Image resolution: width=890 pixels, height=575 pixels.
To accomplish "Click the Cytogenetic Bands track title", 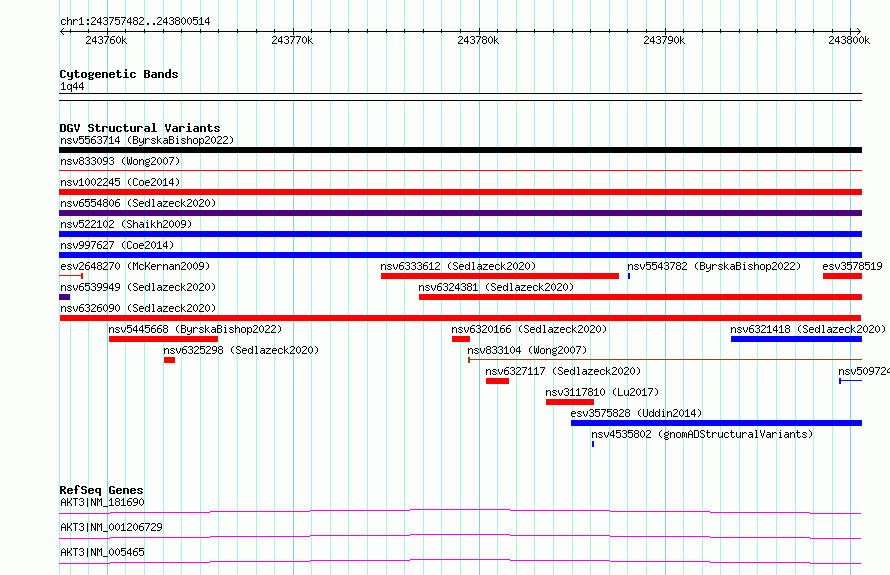I will [x=119, y=74].
